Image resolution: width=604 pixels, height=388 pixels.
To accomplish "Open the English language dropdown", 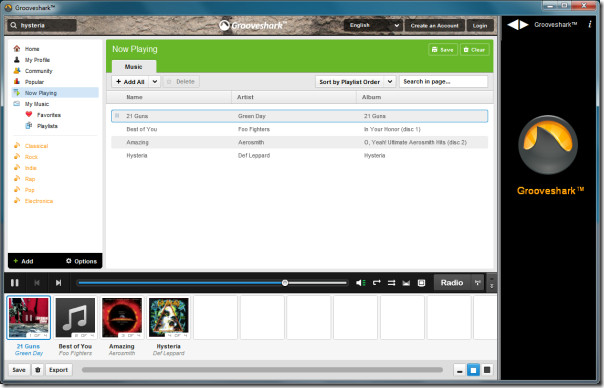I will (x=373, y=25).
